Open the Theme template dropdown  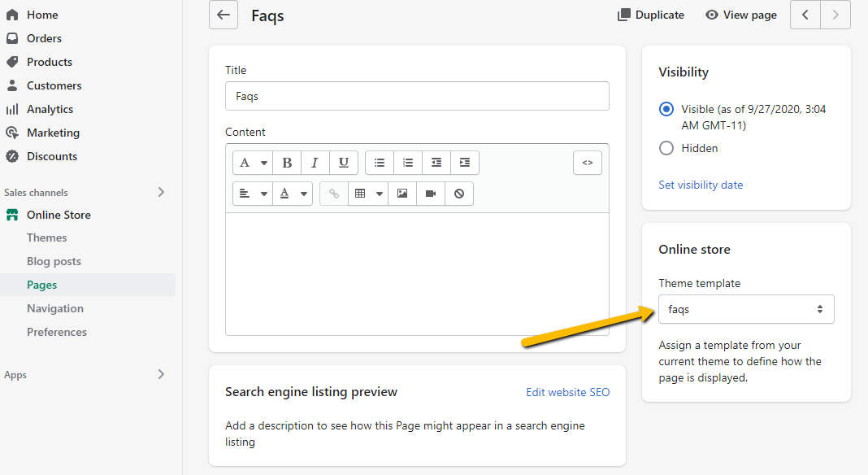click(x=746, y=309)
